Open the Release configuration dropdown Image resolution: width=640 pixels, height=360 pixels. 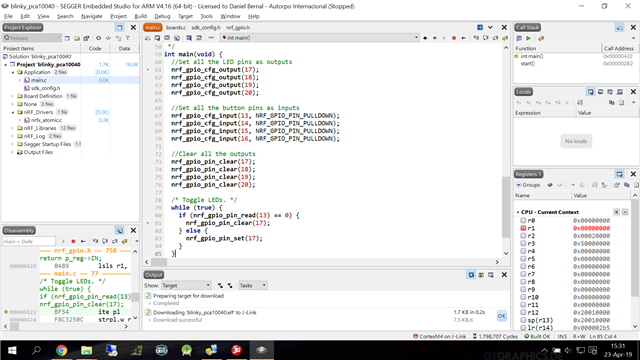click(x=32, y=38)
